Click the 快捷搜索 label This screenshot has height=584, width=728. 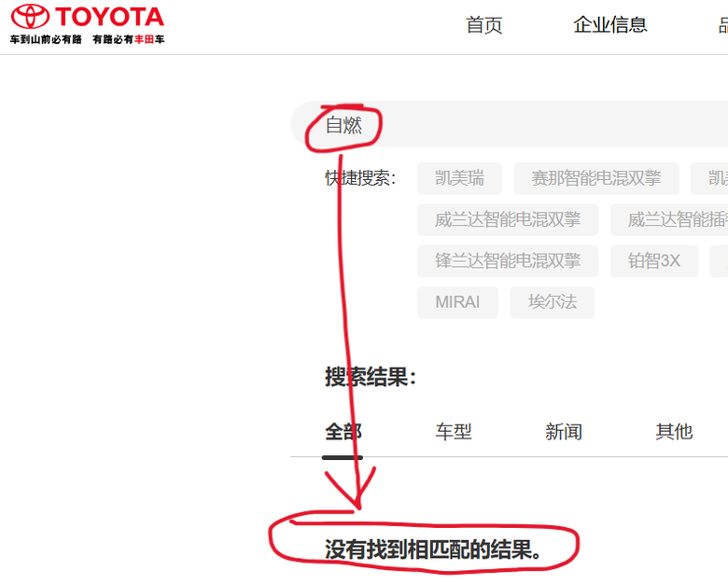[360, 178]
